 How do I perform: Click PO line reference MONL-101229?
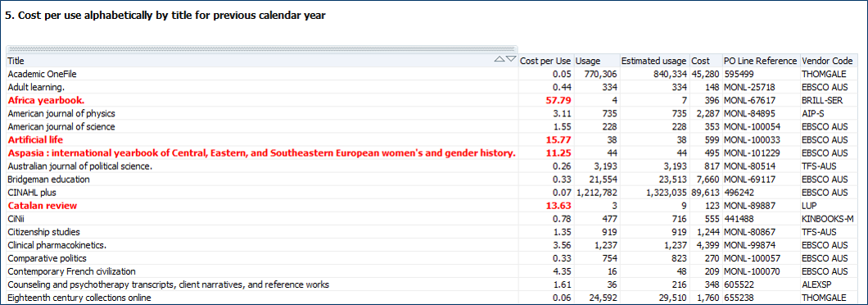(x=751, y=153)
